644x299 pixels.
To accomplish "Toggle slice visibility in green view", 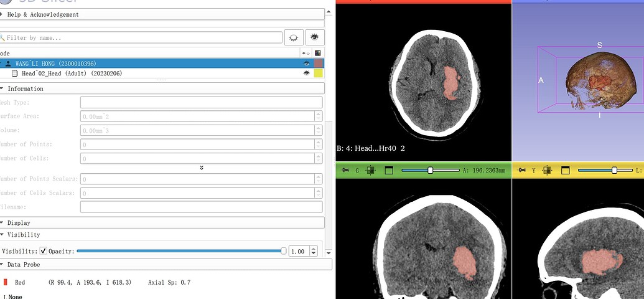I will [x=370, y=170].
